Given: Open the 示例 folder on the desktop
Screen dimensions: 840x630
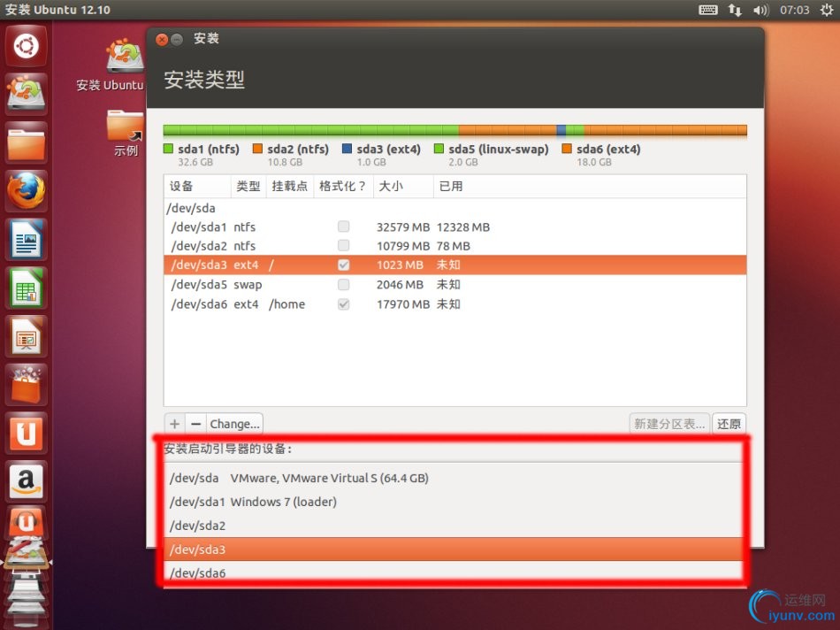Looking at the screenshot, I should pyautogui.click(x=126, y=133).
